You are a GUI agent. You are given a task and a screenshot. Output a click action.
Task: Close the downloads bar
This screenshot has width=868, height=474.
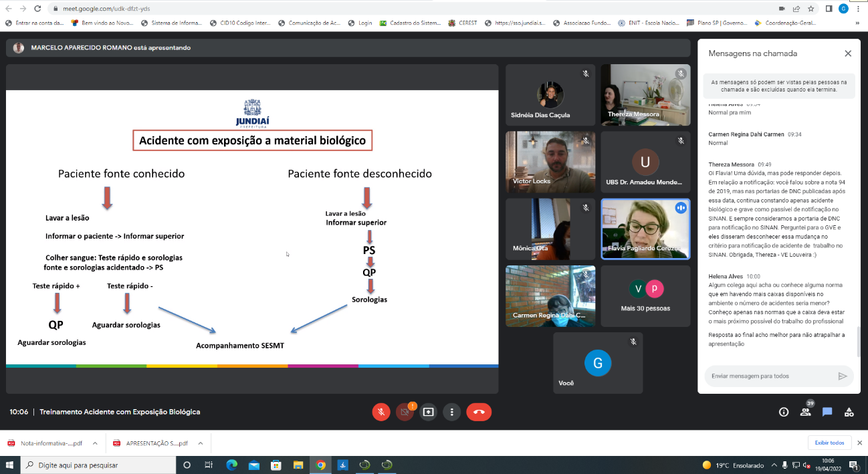click(859, 443)
